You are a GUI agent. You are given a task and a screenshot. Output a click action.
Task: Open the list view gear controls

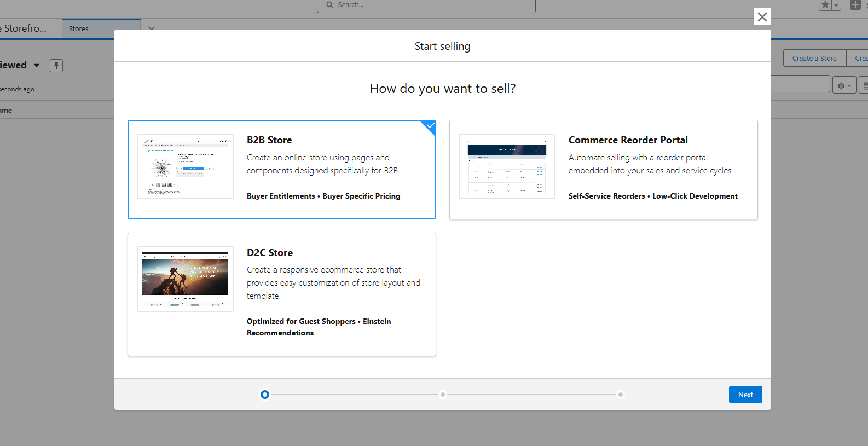pos(844,86)
